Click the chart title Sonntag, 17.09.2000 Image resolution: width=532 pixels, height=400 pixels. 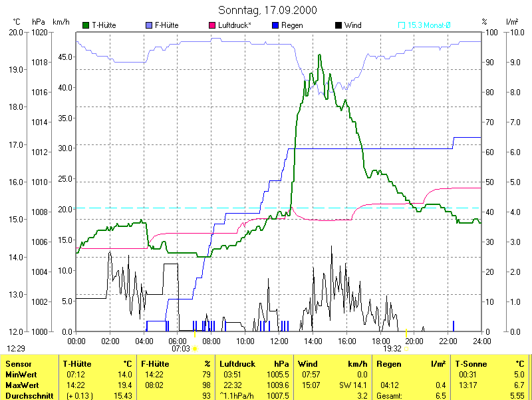[267, 10]
